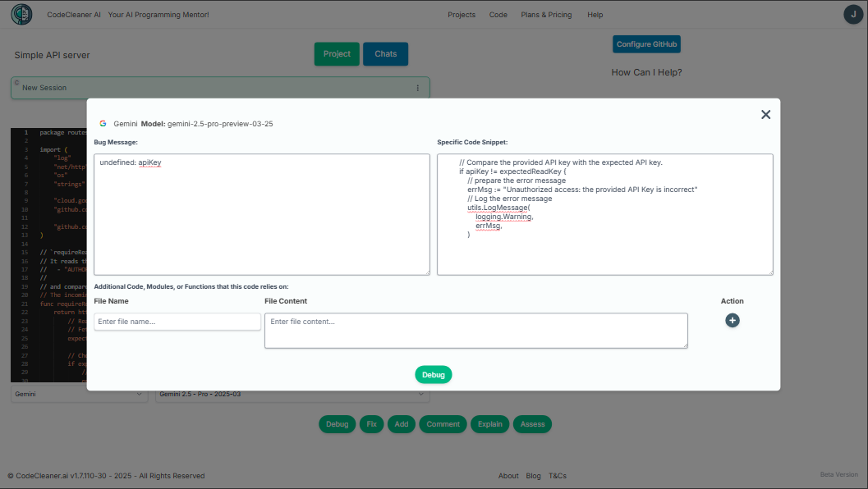Image resolution: width=868 pixels, height=489 pixels.
Task: Click the 'undefined: apiKey' bug text
Action: coord(130,162)
